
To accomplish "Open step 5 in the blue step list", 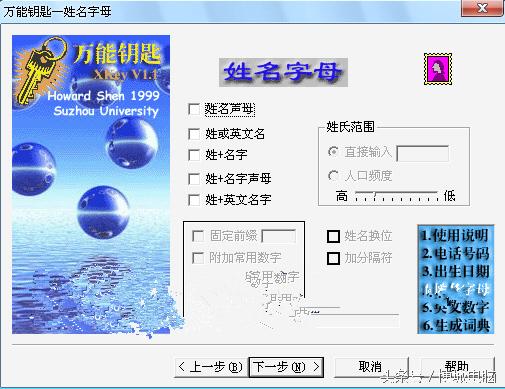I will click(x=455, y=307).
